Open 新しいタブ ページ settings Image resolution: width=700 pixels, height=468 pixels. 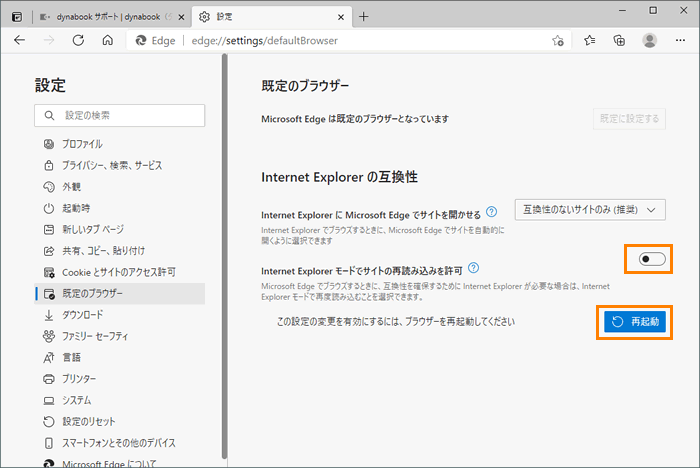(120, 230)
